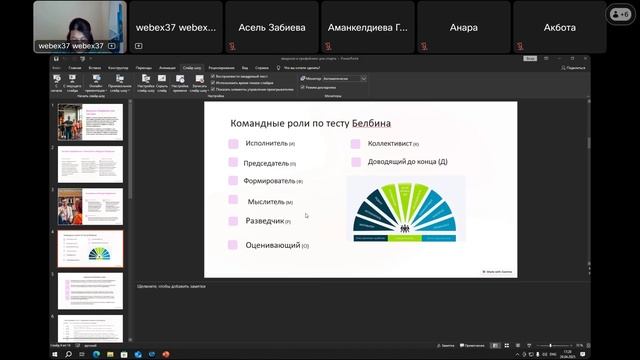Start slide show from current slide

click(x=72, y=83)
